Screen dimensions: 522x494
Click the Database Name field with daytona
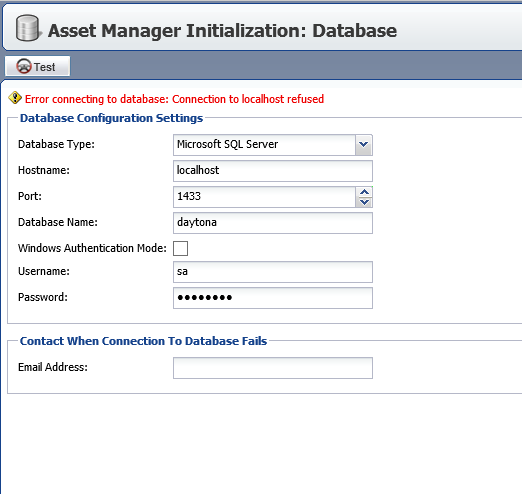pos(273,223)
